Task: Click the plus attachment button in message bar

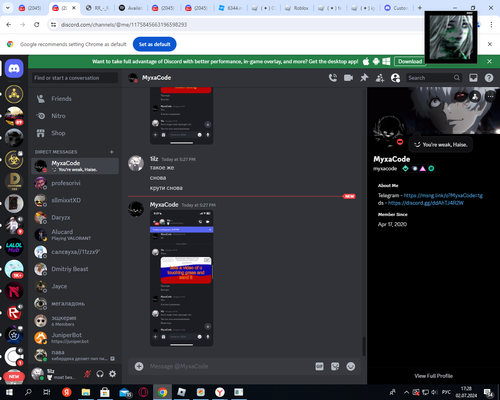Action: pos(139,366)
